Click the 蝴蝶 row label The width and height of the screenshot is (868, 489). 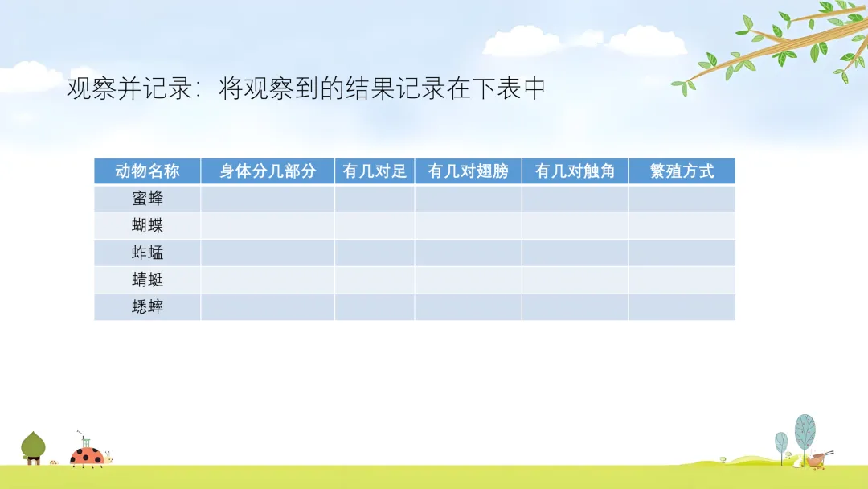[x=147, y=225]
